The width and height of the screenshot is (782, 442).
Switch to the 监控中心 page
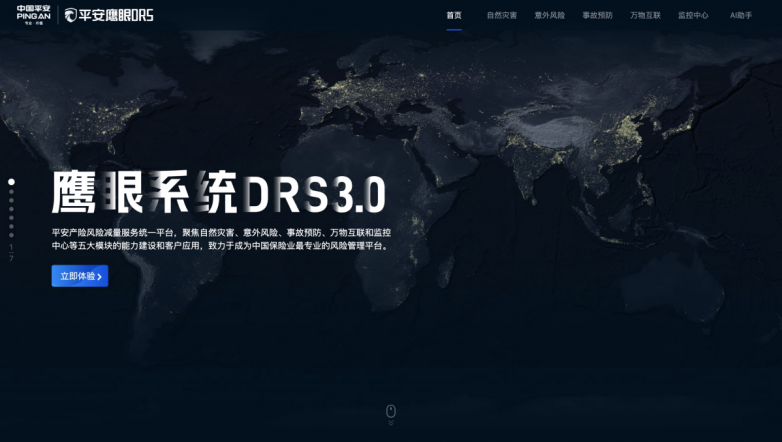point(693,16)
